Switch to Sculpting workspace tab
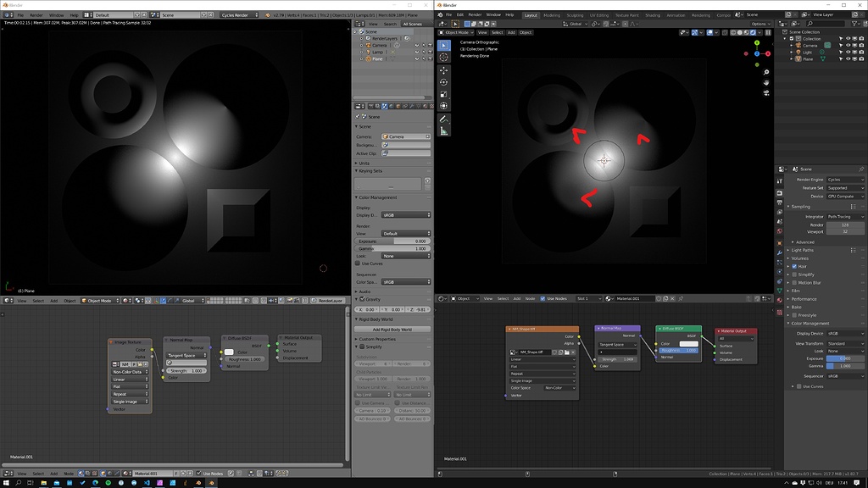 (575, 15)
